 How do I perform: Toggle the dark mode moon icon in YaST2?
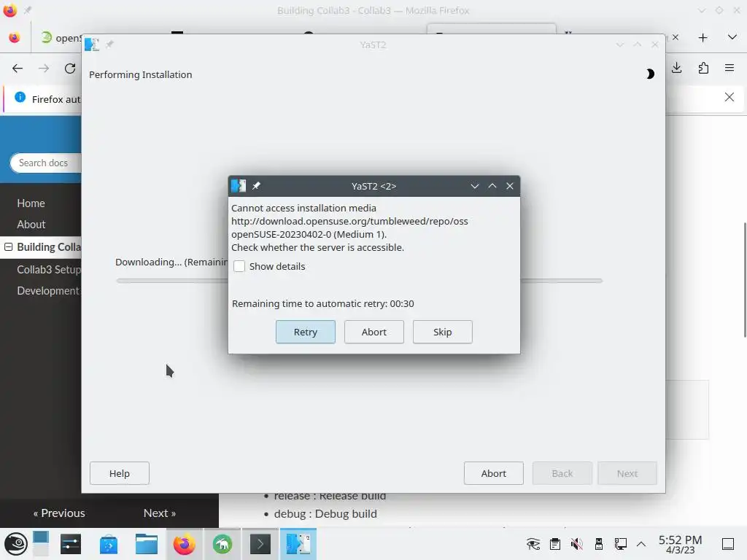click(650, 74)
